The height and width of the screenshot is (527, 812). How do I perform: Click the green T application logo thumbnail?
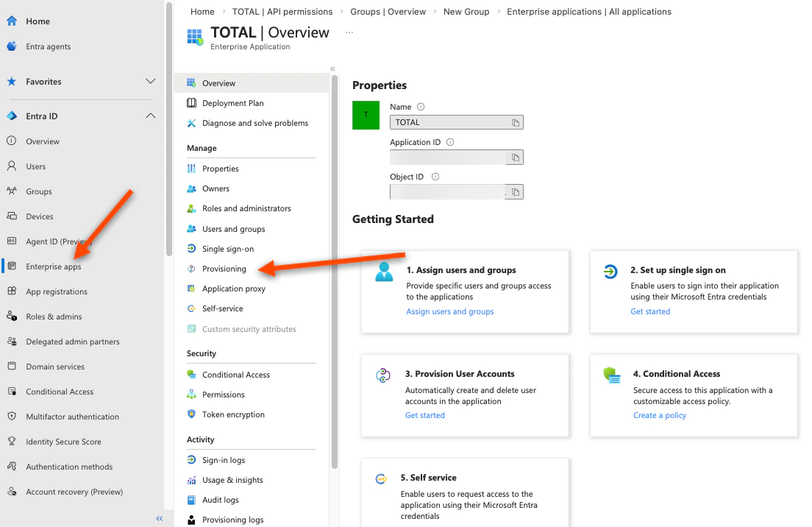[366, 115]
